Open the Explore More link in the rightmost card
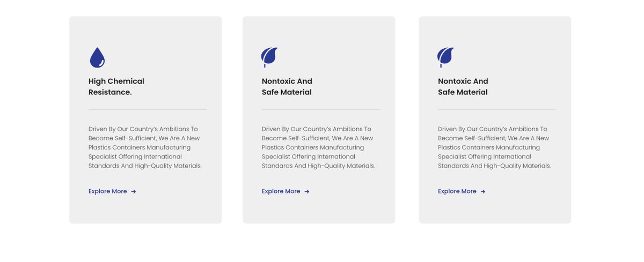 (x=457, y=191)
